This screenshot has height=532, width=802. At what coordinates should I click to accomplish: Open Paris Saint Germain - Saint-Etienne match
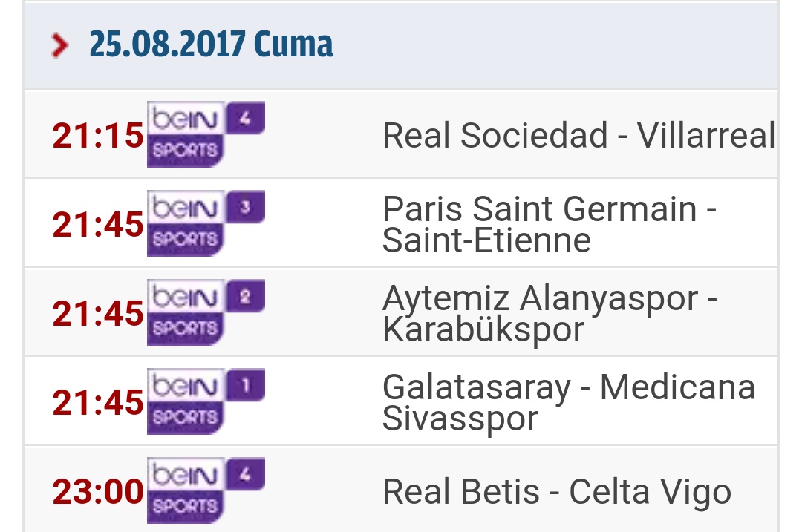[x=550, y=224]
